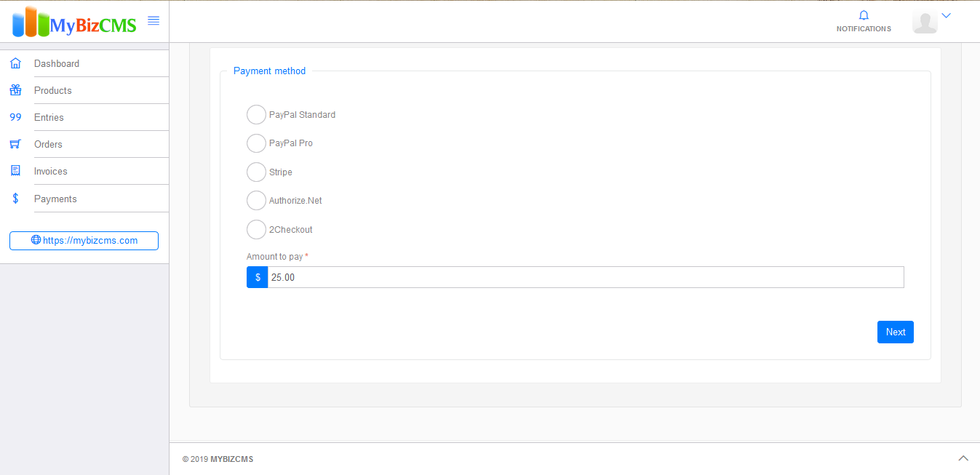980x475 pixels.
Task: Choose the Stripe payment option
Action: 256,172
